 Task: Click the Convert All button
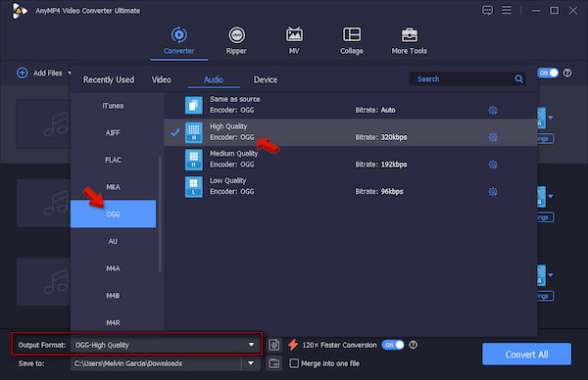(x=526, y=355)
